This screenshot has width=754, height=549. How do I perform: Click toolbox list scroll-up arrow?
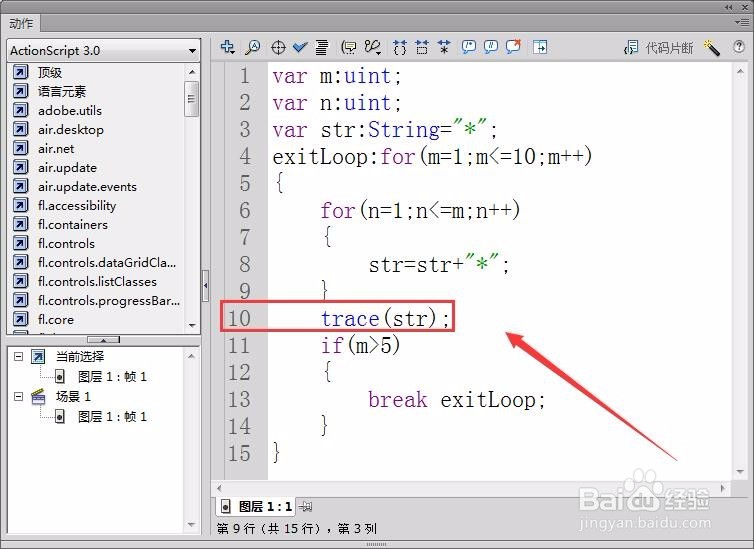pos(192,72)
